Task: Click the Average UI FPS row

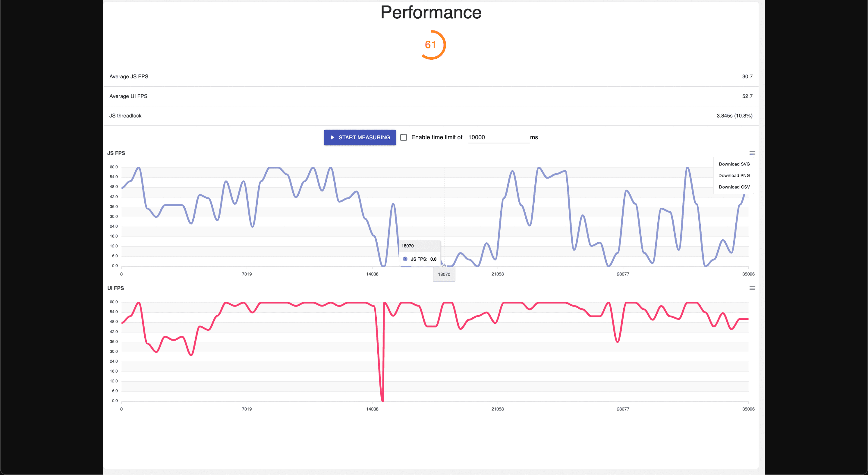Action: click(431, 96)
